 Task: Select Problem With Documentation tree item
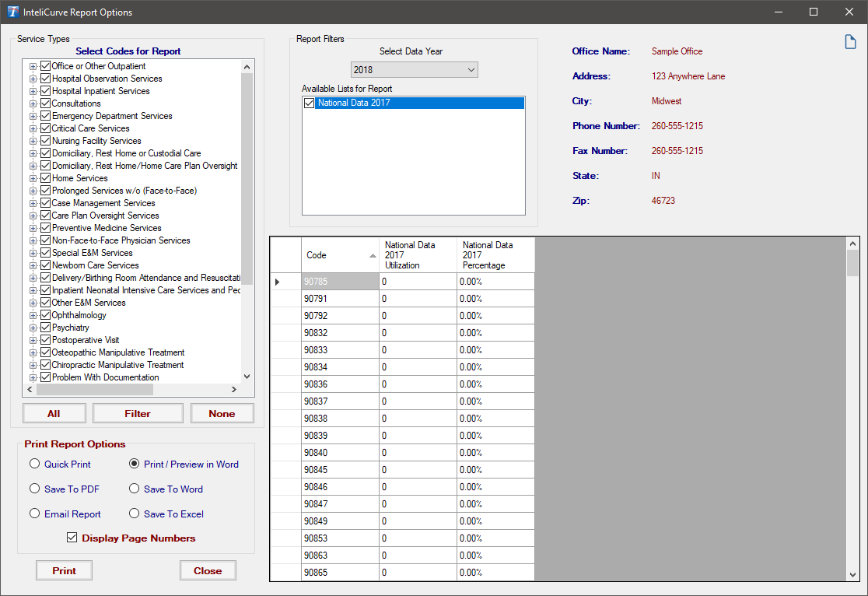[x=105, y=377]
